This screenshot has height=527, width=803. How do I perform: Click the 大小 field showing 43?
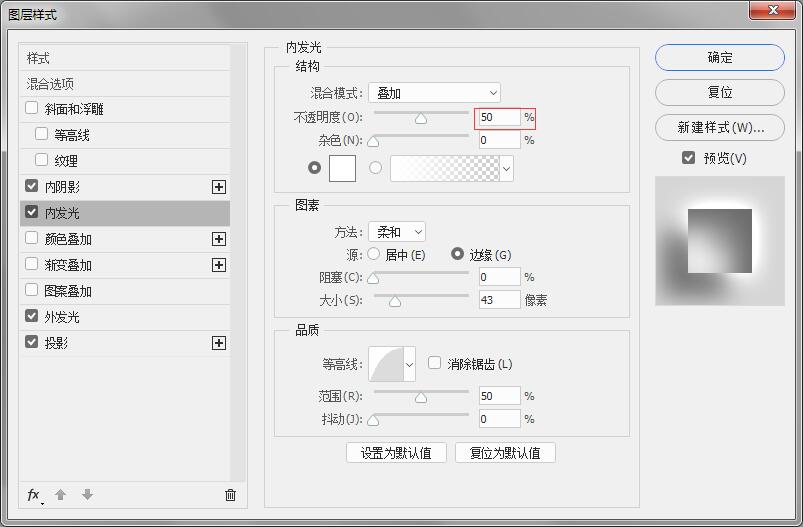point(499,300)
